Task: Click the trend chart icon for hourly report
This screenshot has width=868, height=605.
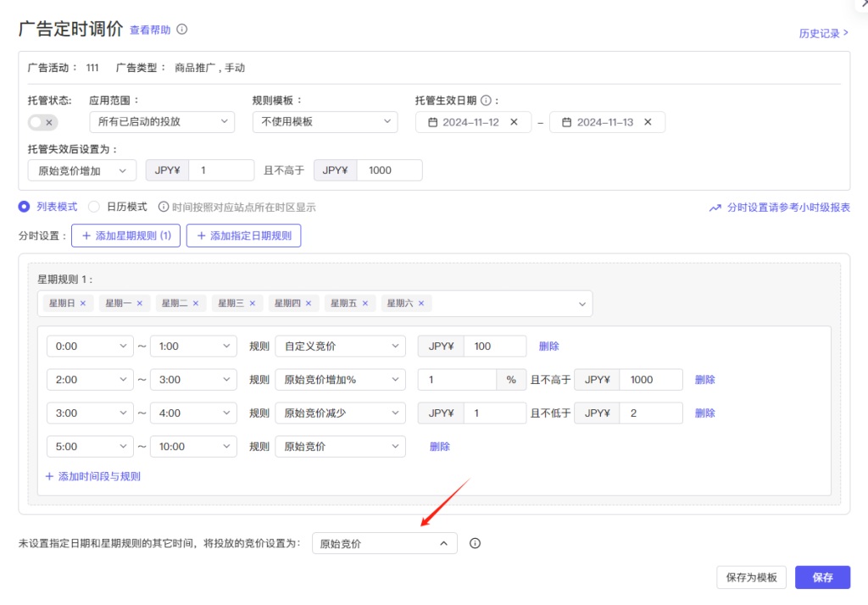Action: (x=715, y=208)
